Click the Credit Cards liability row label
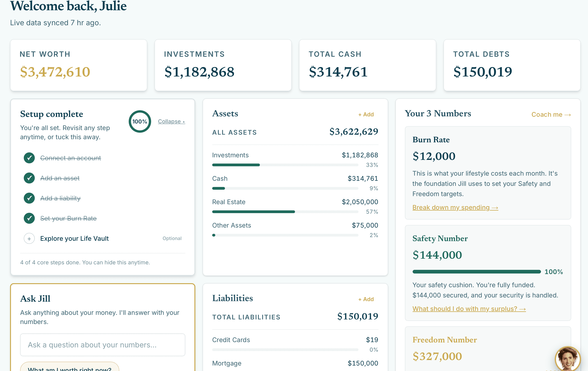Viewport: 588px width, 371px height. 231,340
